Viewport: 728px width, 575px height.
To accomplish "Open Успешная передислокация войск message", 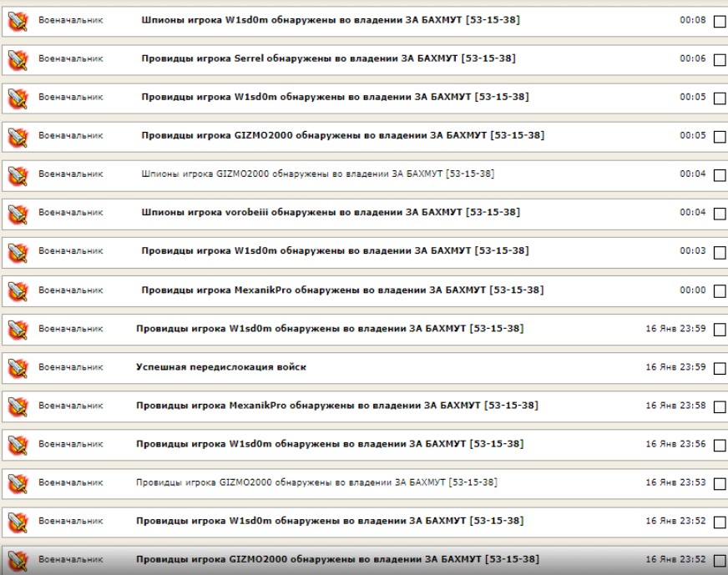I will pyautogui.click(x=221, y=367).
